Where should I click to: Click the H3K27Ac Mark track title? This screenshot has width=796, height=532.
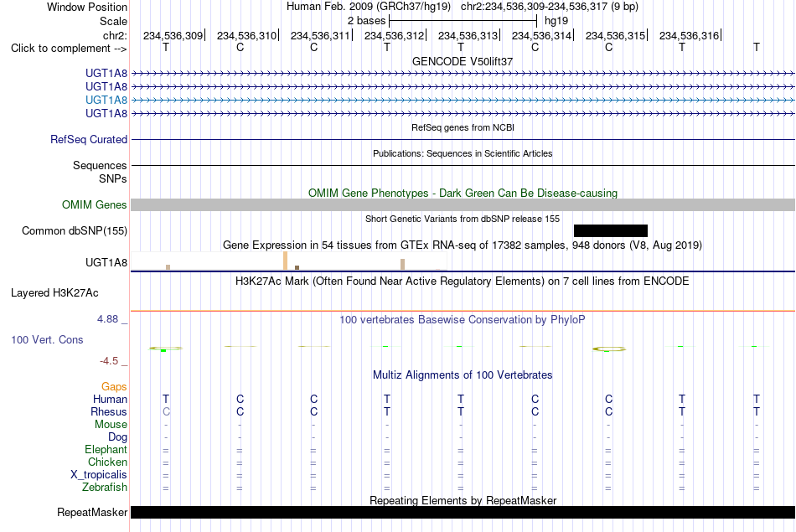click(x=463, y=281)
